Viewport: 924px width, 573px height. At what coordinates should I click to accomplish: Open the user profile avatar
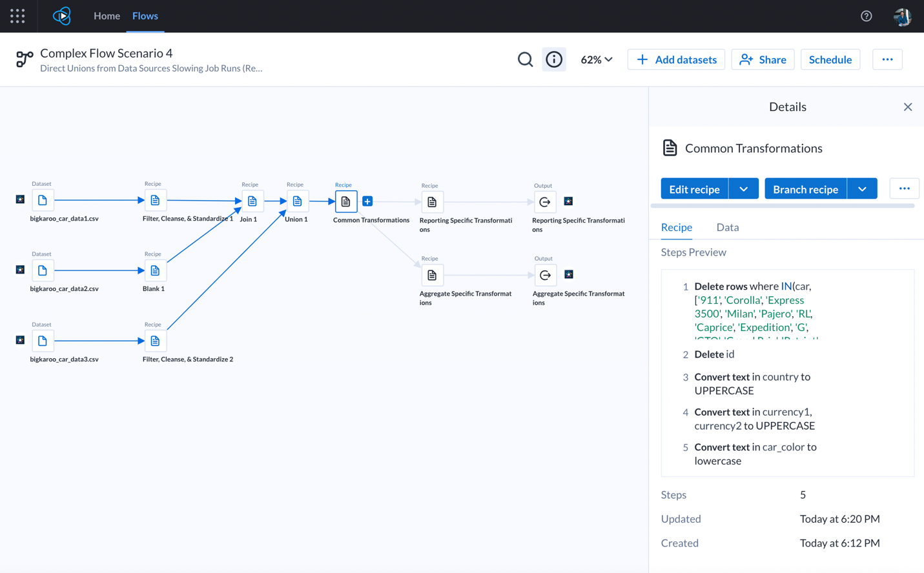pos(902,15)
